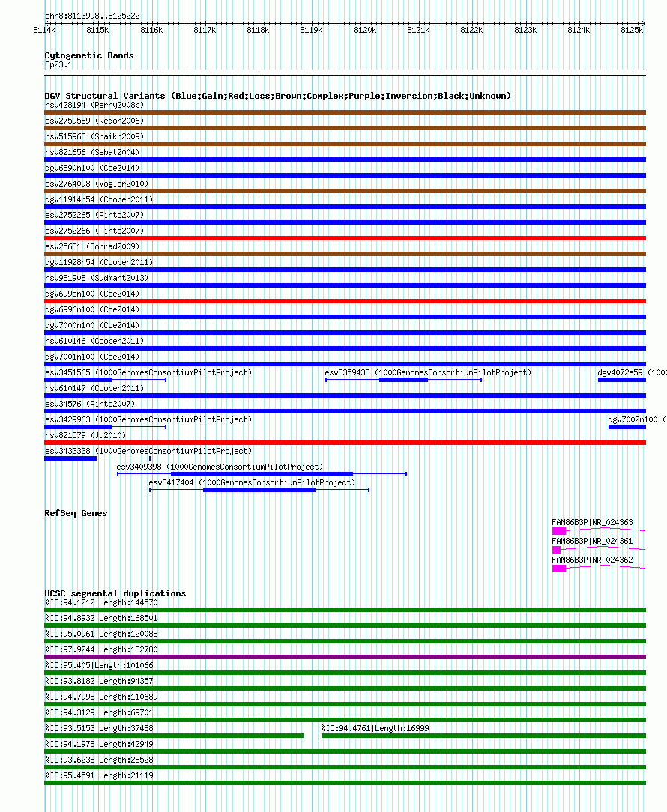The width and height of the screenshot is (667, 812).
Task: Click green bar under %ID:93.5153|Length:37488
Action: point(174,736)
